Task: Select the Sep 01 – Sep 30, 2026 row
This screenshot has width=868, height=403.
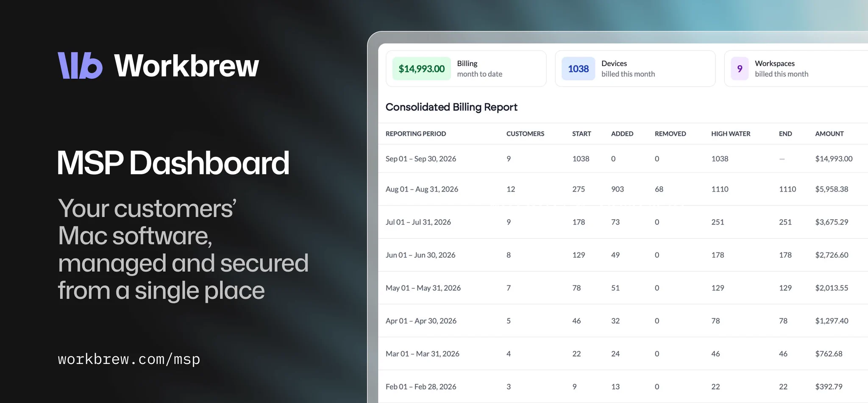Action: (x=623, y=158)
